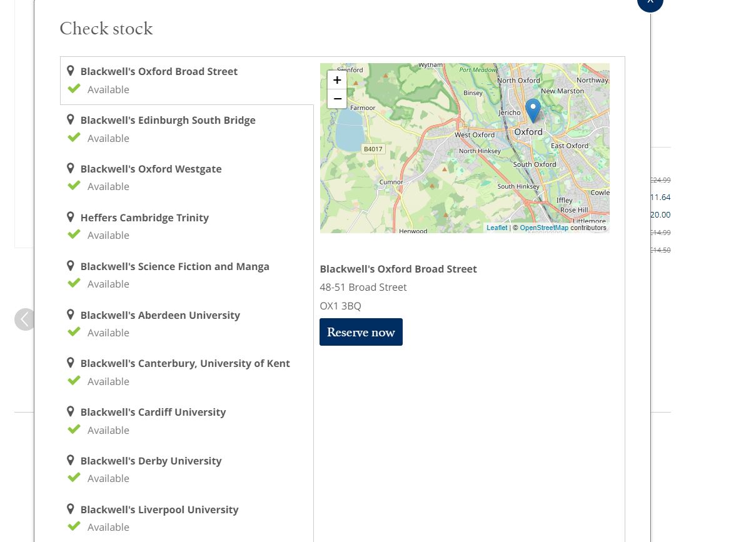Image resolution: width=756 pixels, height=542 pixels.
Task: Click Available status under Science Fiction and Manga
Action: [108, 284]
